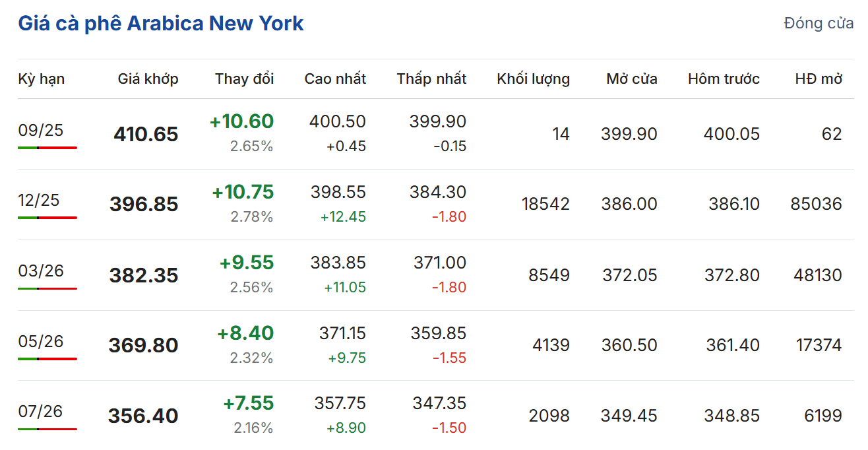Click the 'Thấp nhất' column header
Viewport: 868px width, 450px height.
[431, 79]
